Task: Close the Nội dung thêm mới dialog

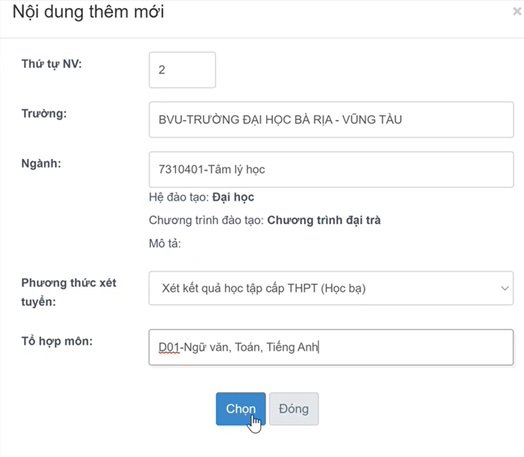Action: pos(517,12)
